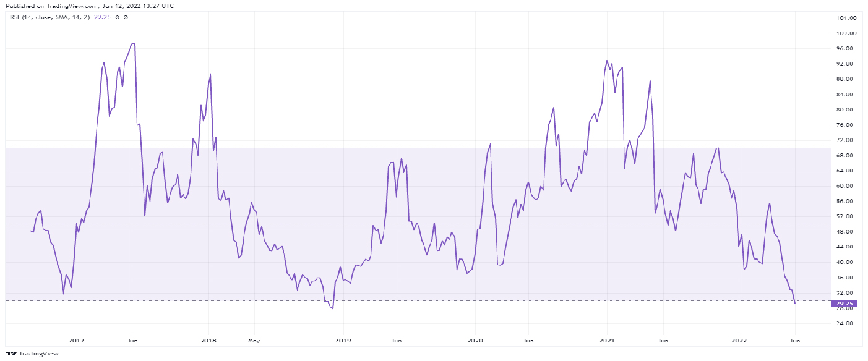Click the purple 29.25 value in legend
The image size is (868, 361).
103,17
